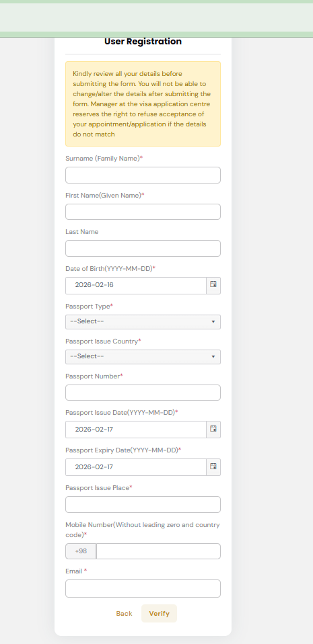313x644 pixels.
Task: Open the Passport Issue Date calendar icon
Action: click(x=213, y=430)
